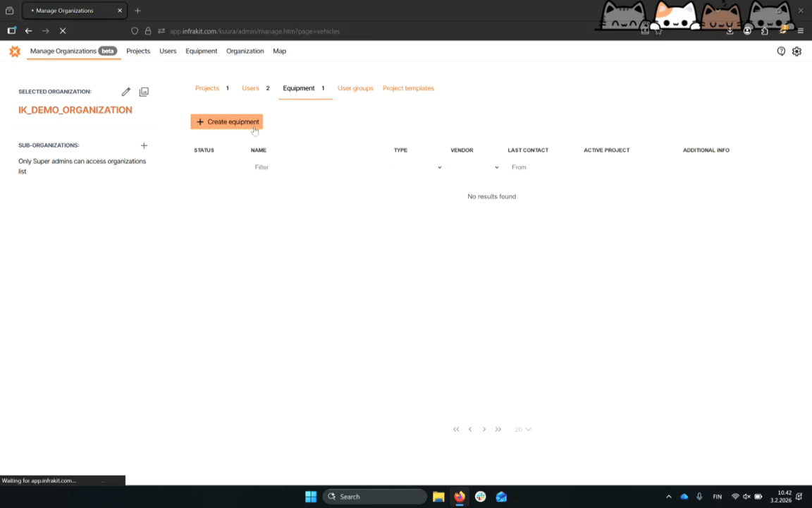Open Windows Start menu
This screenshot has width=812, height=508.
click(x=311, y=497)
